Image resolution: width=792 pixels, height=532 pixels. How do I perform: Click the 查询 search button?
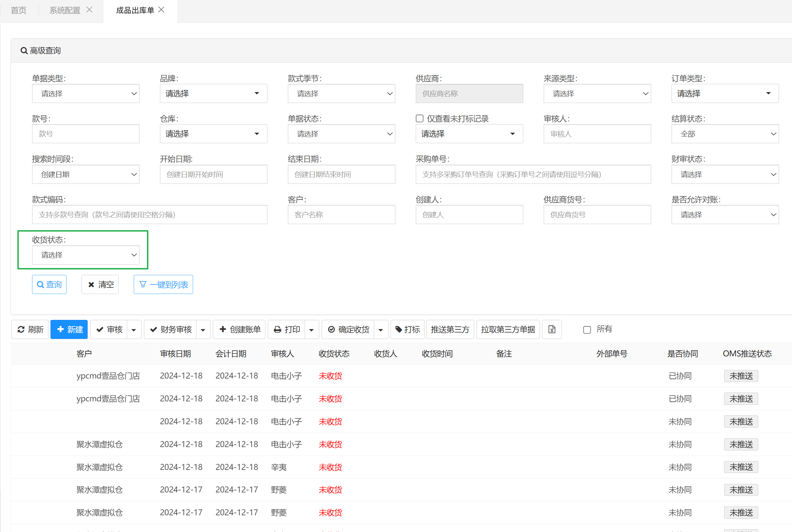pyautogui.click(x=49, y=284)
